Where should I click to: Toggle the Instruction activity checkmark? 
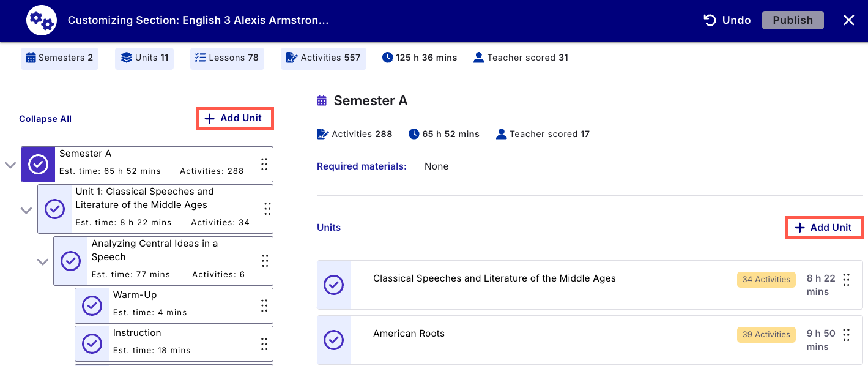coord(92,343)
